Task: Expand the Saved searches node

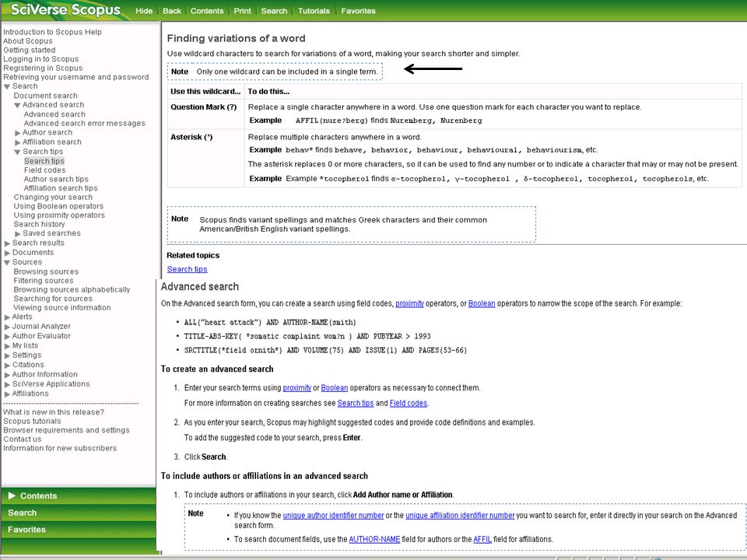Action: click(18, 234)
